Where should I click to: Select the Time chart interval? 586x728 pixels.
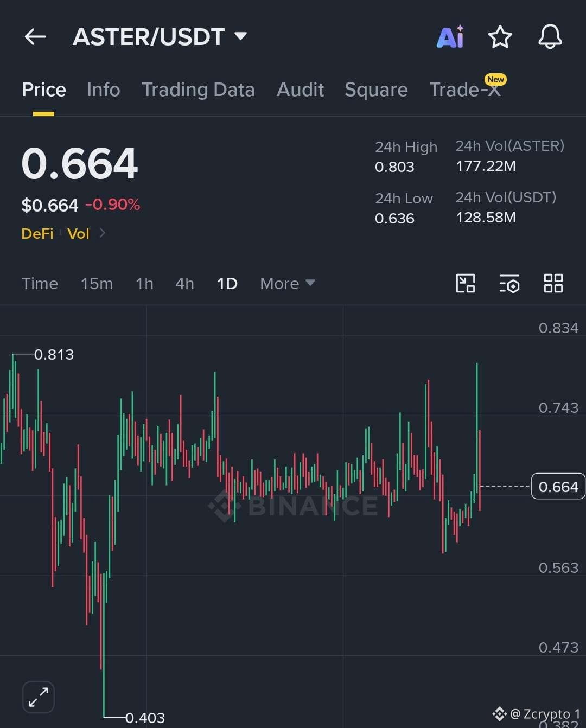click(40, 283)
